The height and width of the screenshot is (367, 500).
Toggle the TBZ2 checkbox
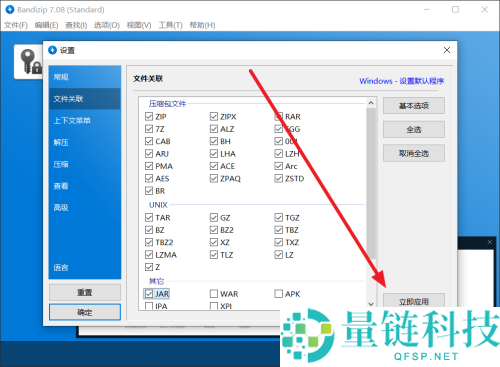click(x=149, y=242)
